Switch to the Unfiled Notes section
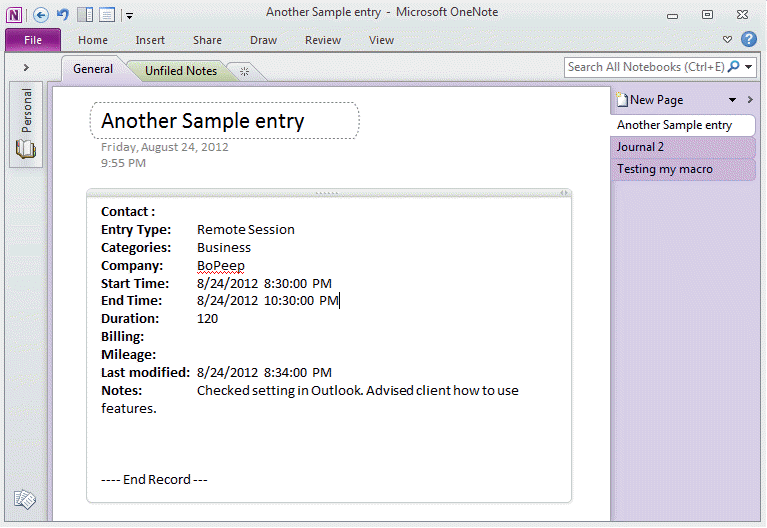This screenshot has width=767, height=528. 180,71
